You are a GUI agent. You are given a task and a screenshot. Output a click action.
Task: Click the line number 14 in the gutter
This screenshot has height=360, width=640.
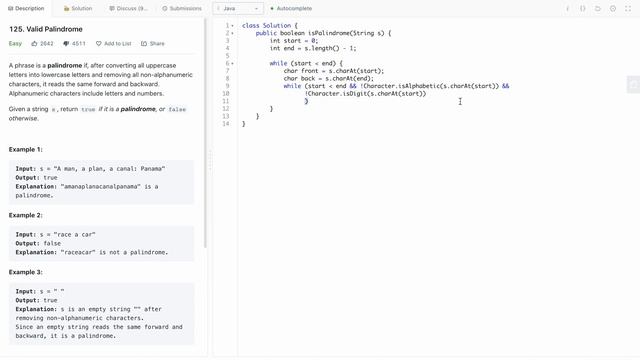pos(226,124)
